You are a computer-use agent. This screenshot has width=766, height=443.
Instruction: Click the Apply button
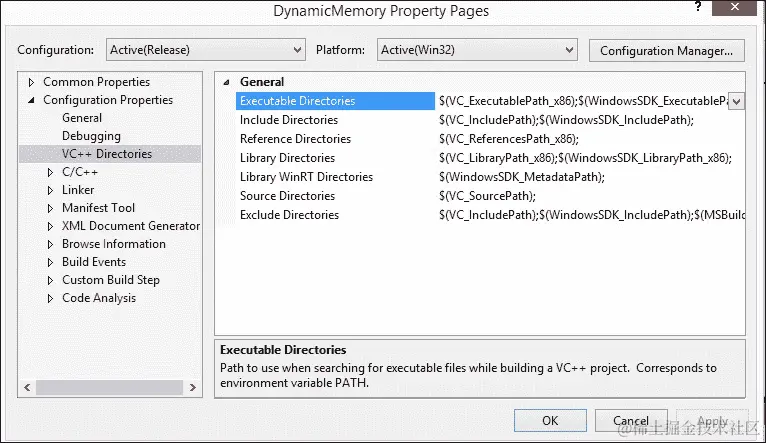tap(712, 421)
